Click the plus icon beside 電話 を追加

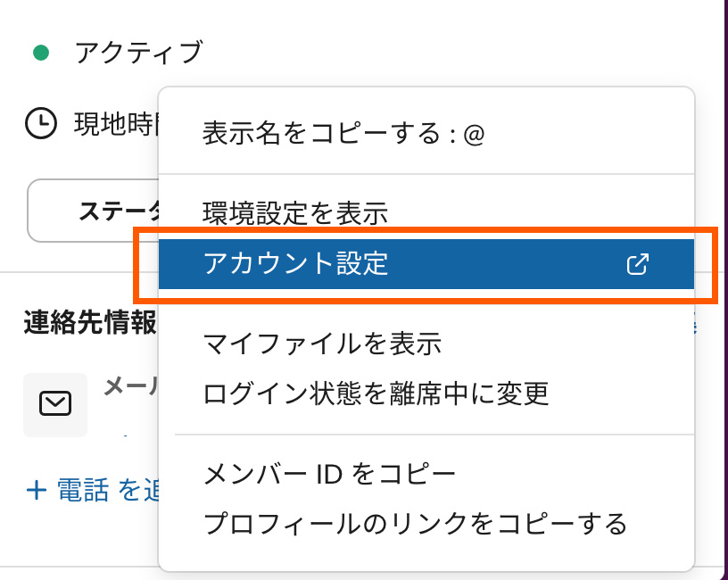coord(37,490)
